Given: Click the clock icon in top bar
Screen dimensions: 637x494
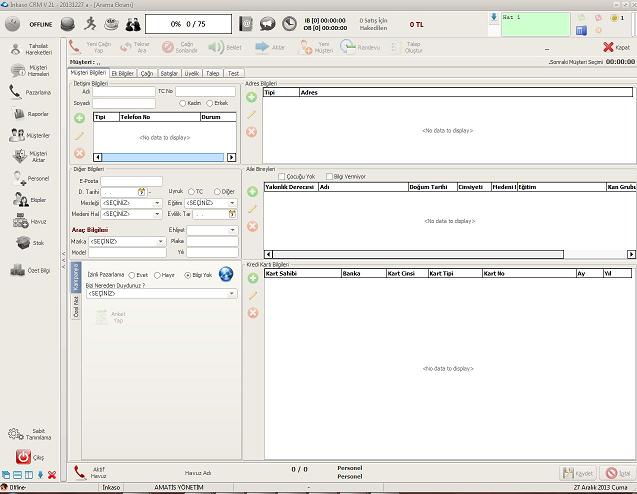Looking at the screenshot, I should [289, 24].
